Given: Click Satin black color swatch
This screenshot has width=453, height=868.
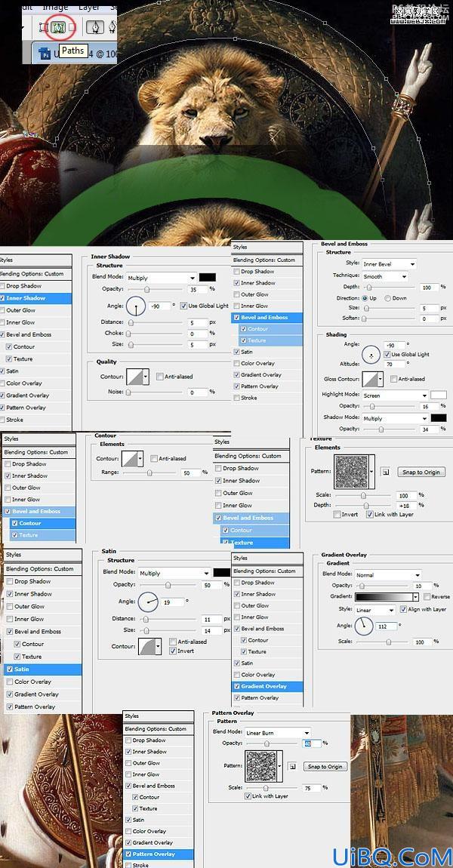Looking at the screenshot, I should click(x=222, y=573).
